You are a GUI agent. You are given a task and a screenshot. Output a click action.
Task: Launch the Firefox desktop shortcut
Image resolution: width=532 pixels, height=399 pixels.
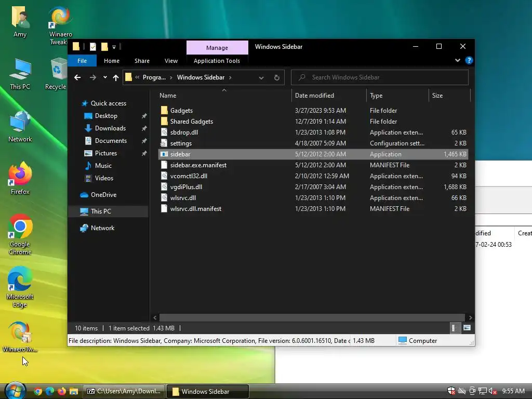[20, 179]
